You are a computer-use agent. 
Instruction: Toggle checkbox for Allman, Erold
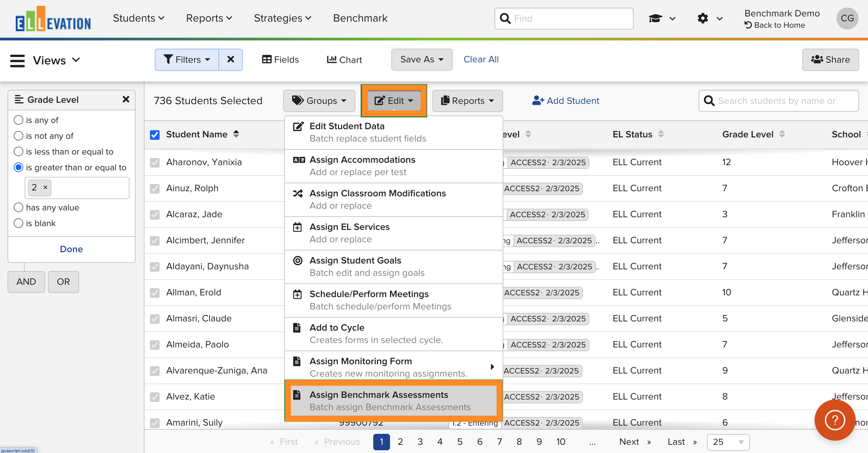(155, 293)
